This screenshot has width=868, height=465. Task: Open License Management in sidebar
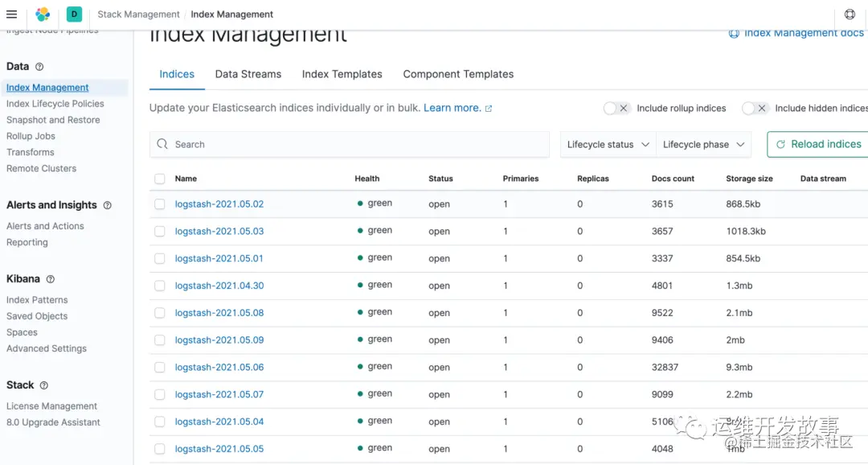click(51, 406)
